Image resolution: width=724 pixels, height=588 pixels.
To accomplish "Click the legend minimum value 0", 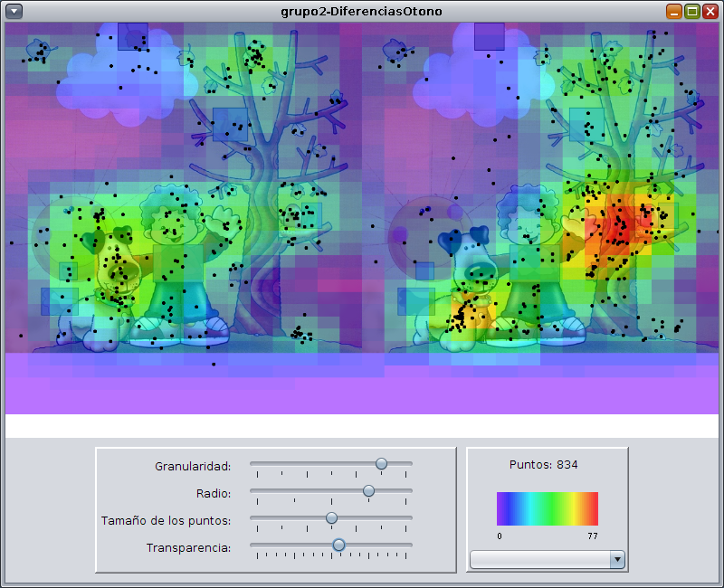I will (500, 536).
